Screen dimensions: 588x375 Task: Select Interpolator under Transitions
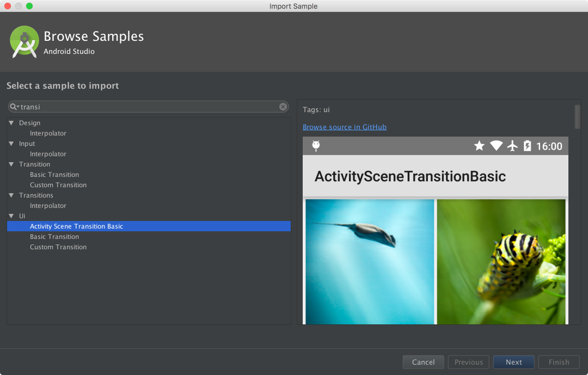tap(48, 206)
